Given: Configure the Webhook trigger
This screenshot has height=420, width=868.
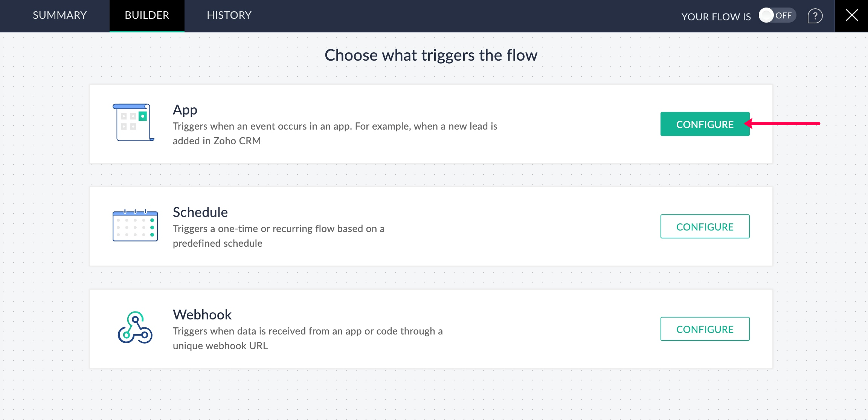Looking at the screenshot, I should coord(705,329).
